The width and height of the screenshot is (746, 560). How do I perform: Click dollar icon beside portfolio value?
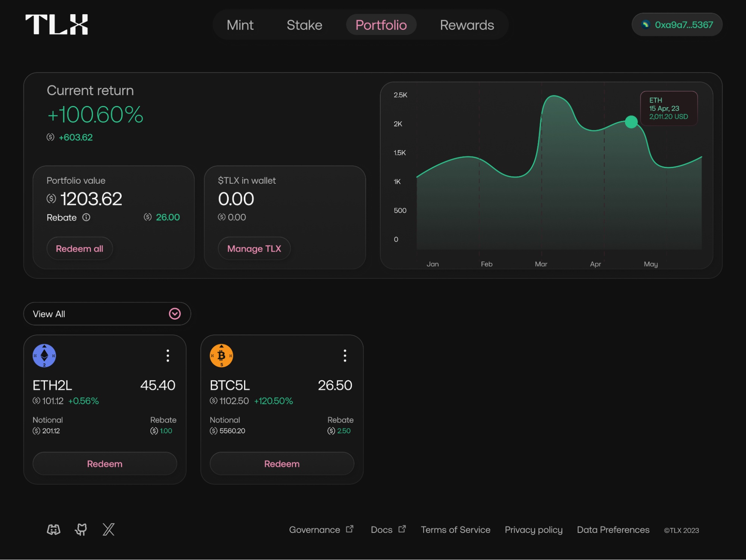pyautogui.click(x=51, y=198)
